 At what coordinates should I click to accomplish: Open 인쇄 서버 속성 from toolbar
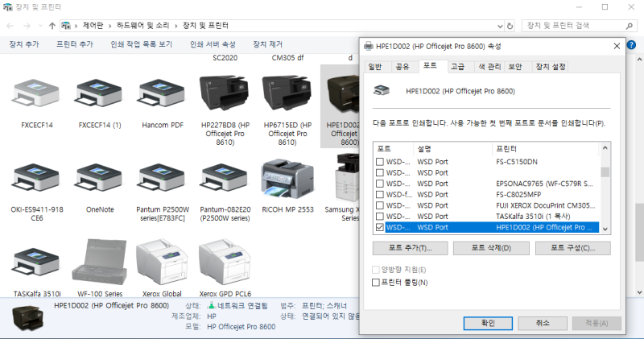[213, 44]
